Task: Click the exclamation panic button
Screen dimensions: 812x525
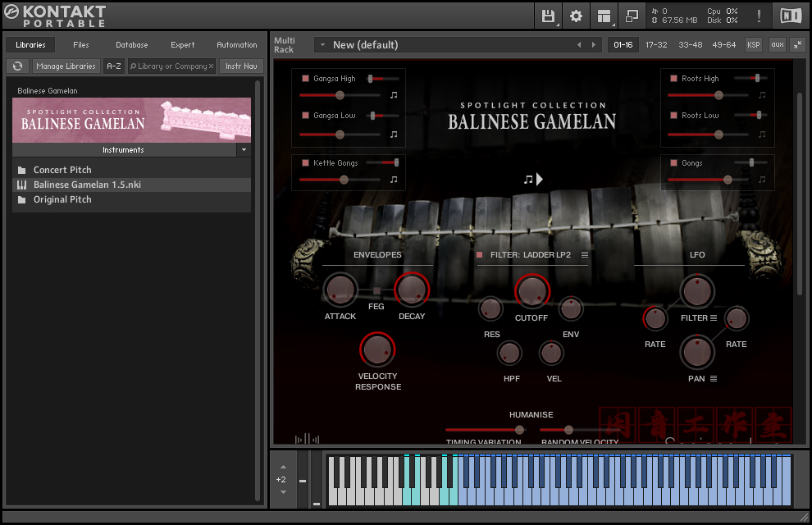Action: 759,16
